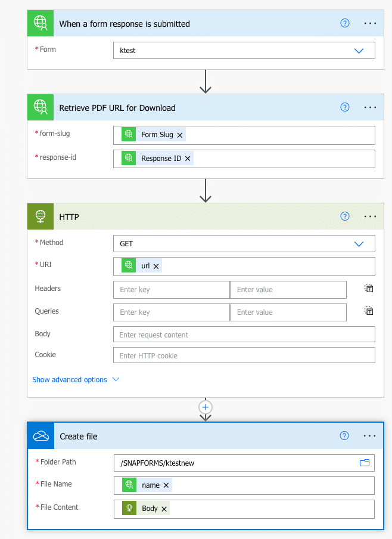Open the Method dropdown set to GET
This screenshot has width=392, height=539.
point(359,244)
